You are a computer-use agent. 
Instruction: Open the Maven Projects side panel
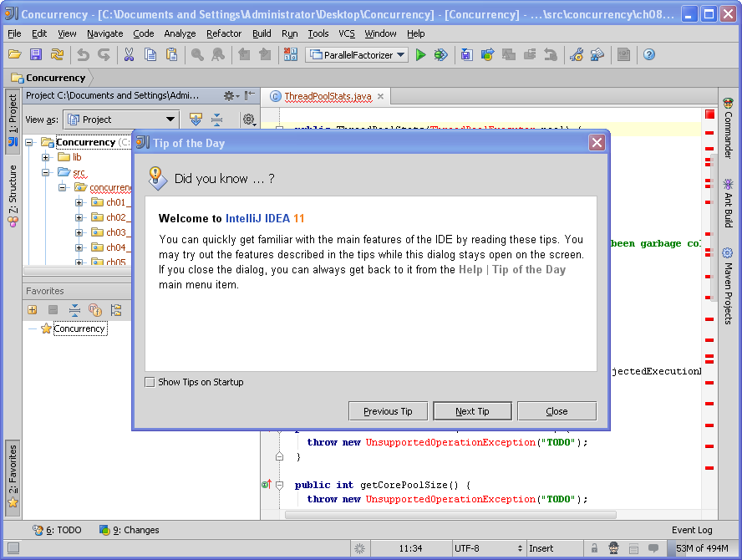click(x=728, y=286)
